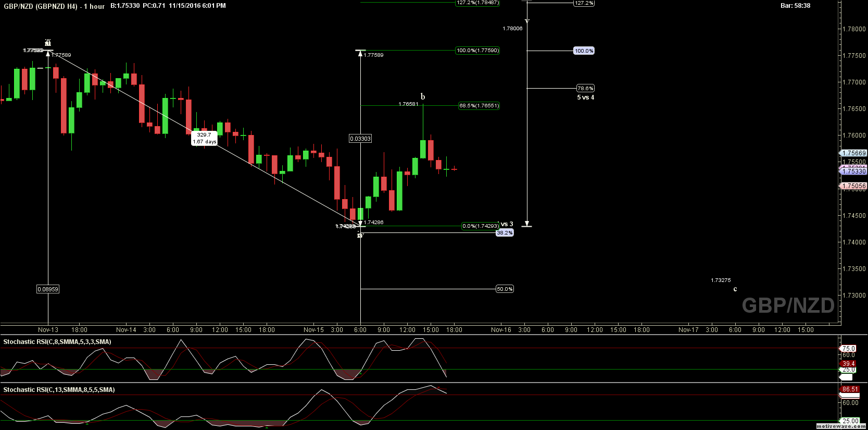Select the wave label 'b'
Screen dimensions: 868x430
pos(423,96)
